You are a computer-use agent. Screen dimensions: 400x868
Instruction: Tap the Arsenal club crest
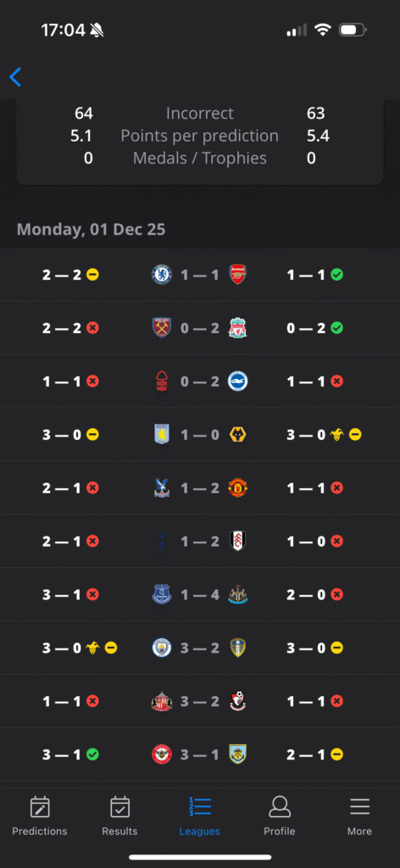(238, 275)
